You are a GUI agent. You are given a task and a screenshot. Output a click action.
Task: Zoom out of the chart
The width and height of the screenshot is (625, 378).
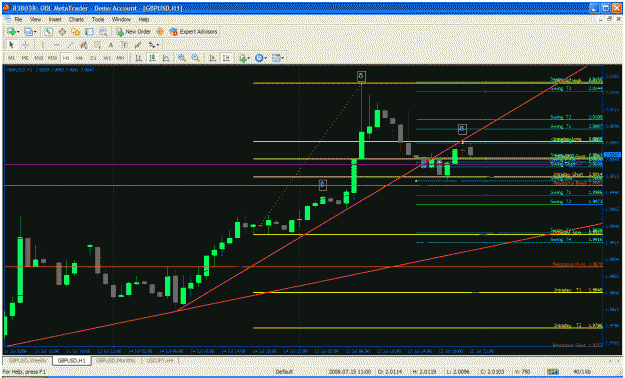pyautogui.click(x=195, y=58)
